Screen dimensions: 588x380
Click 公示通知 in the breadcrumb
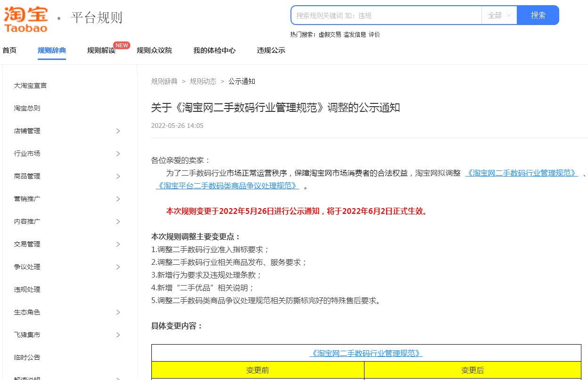242,81
